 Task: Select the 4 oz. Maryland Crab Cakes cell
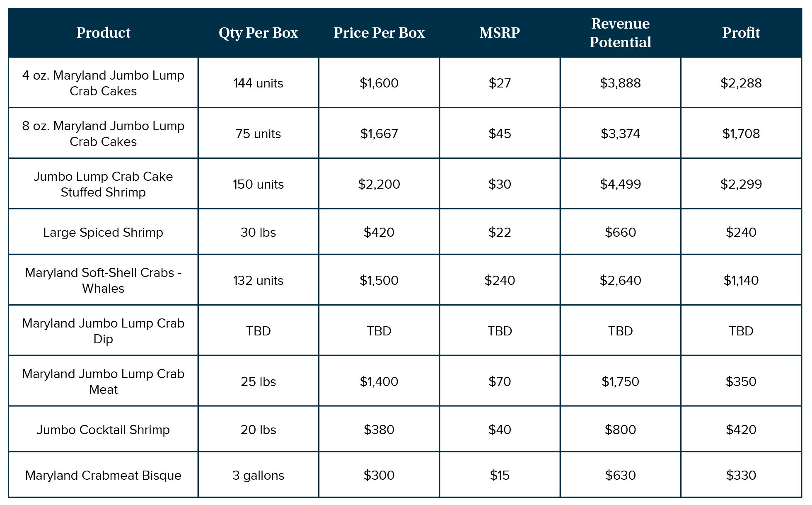coord(103,83)
